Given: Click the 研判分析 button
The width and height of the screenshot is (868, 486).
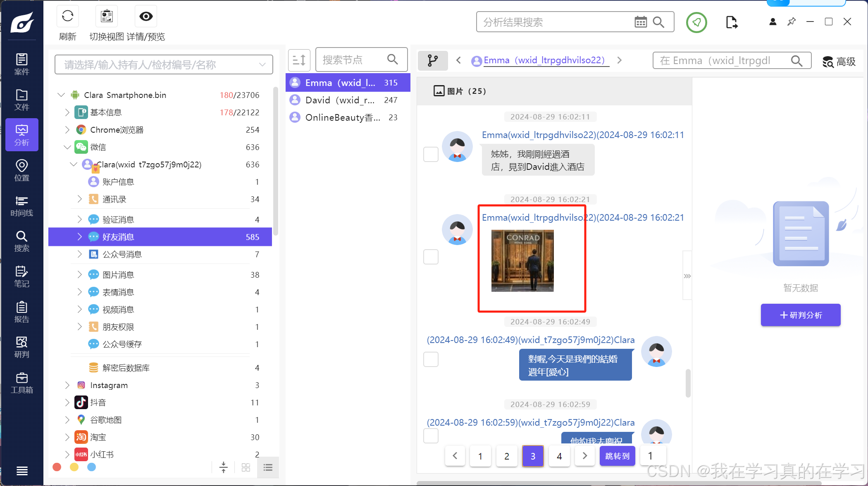Looking at the screenshot, I should 800,315.
